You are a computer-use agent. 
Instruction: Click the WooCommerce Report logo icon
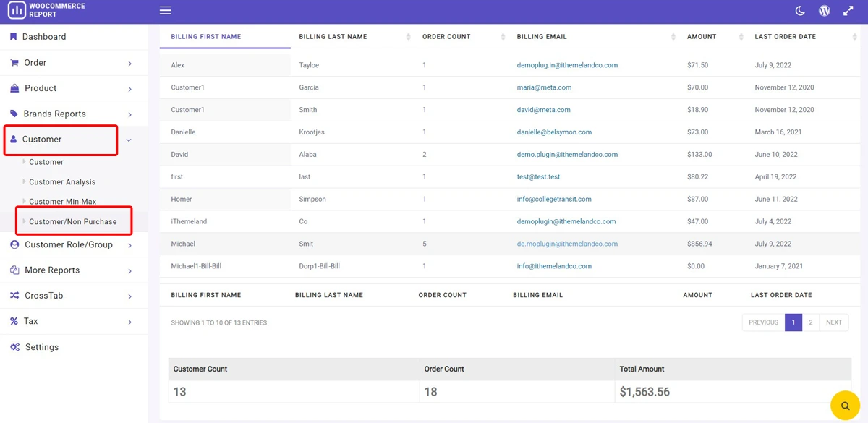pyautogui.click(x=17, y=10)
